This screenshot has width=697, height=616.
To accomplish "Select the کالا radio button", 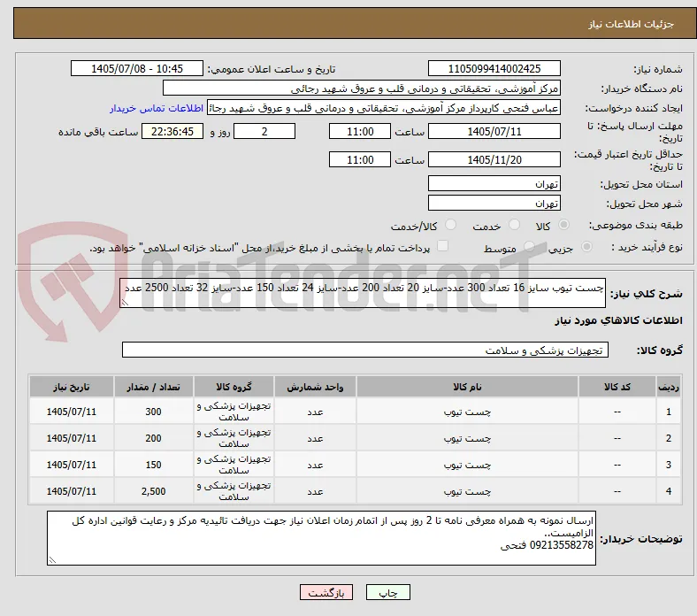I will tap(563, 225).
